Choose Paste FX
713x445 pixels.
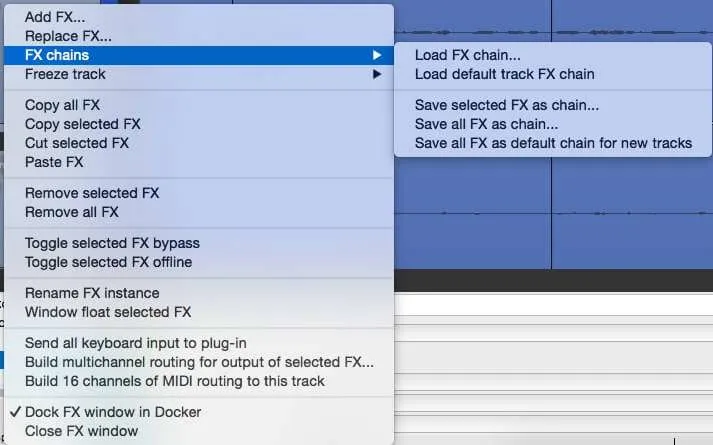coord(199,163)
